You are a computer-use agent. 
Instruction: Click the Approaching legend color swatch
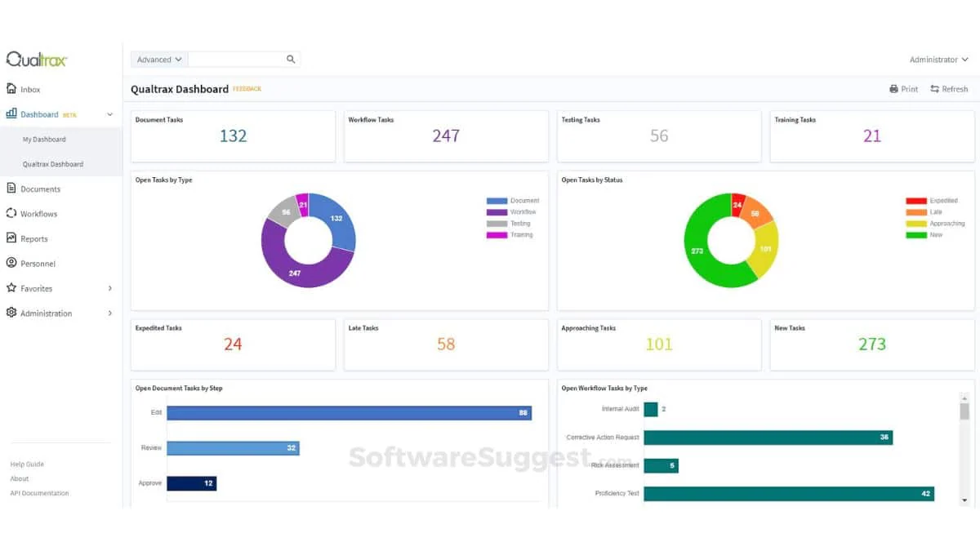[916, 224]
